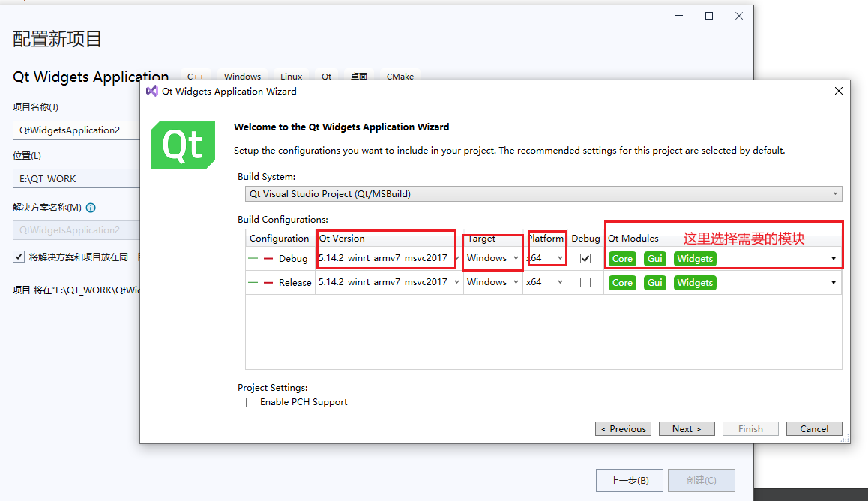The width and height of the screenshot is (868, 501).
Task: Click the Gui module tag in the Release row
Action: click(655, 282)
